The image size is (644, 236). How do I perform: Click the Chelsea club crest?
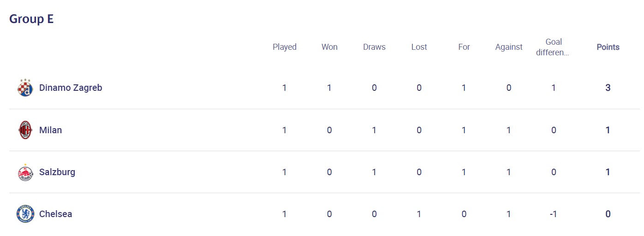coord(25,214)
